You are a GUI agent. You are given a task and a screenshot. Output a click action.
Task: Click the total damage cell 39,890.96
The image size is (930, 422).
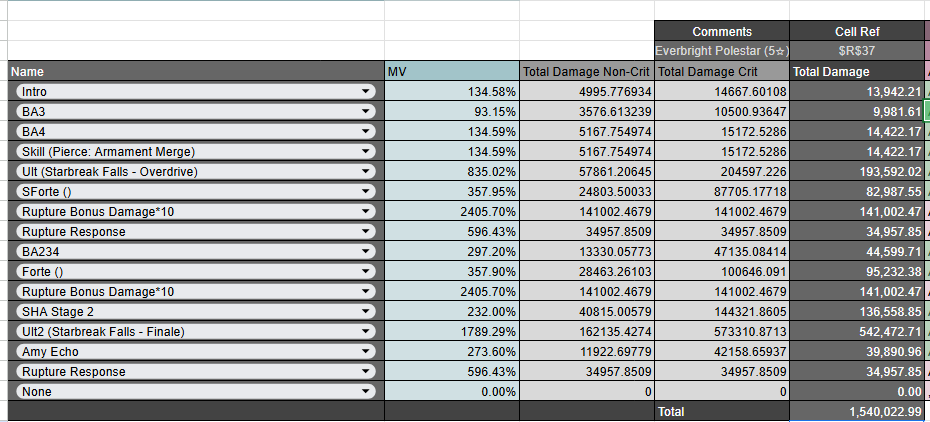coord(856,352)
